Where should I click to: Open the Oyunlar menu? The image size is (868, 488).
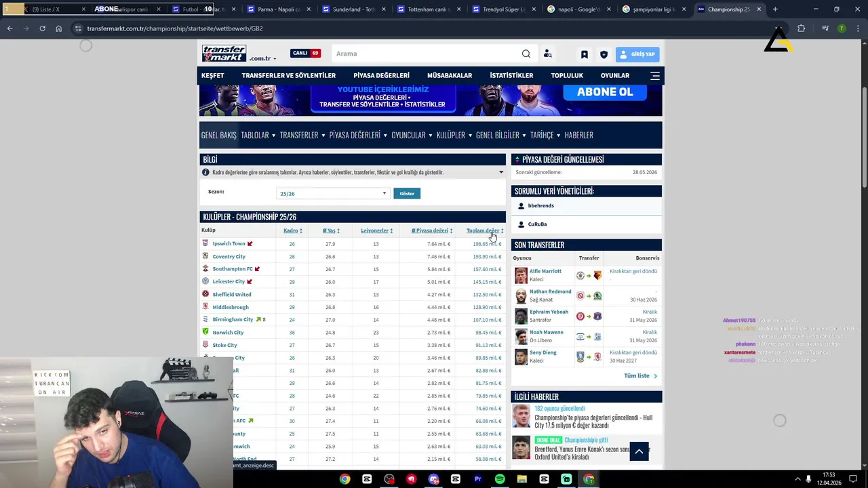[x=615, y=75]
